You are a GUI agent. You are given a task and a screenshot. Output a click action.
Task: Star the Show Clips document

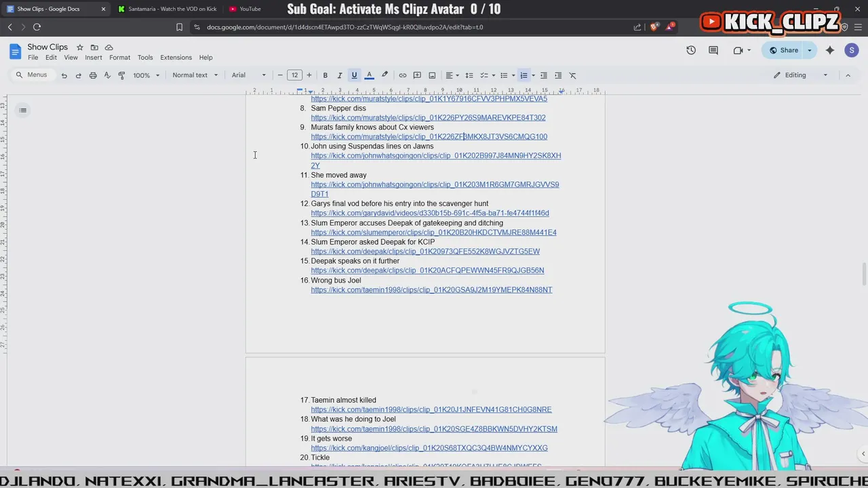click(x=79, y=47)
